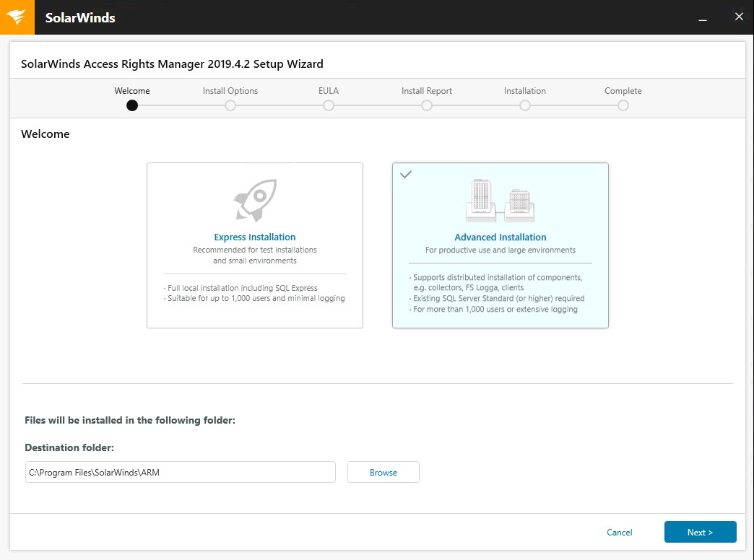Click the Install Options step circle
This screenshot has width=754, height=560.
point(230,105)
